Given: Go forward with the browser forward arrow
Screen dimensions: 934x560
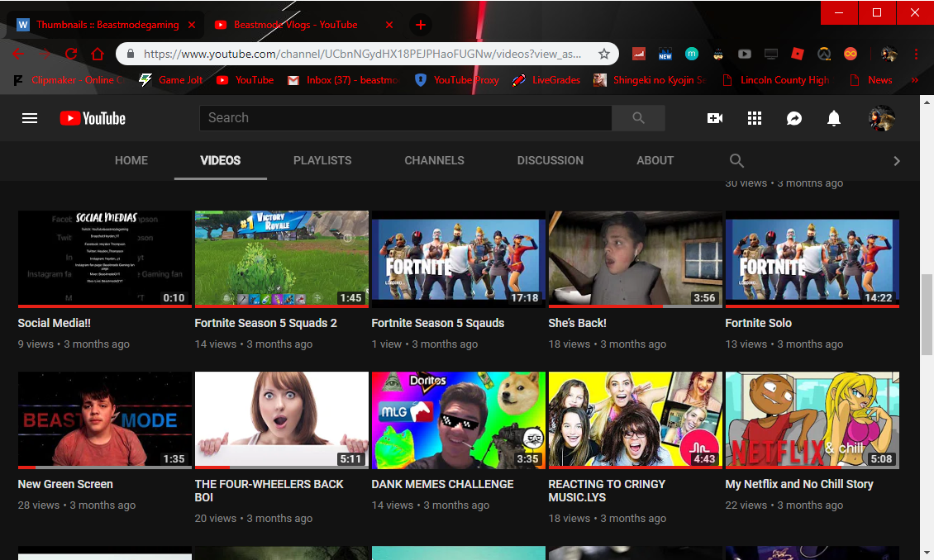Looking at the screenshot, I should tap(45, 55).
